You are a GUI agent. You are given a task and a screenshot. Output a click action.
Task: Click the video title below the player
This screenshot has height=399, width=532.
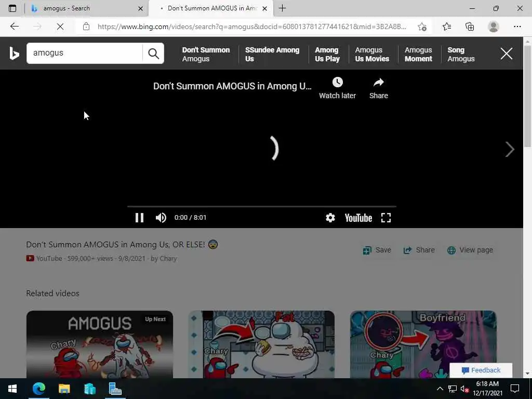pyautogui.click(x=122, y=244)
